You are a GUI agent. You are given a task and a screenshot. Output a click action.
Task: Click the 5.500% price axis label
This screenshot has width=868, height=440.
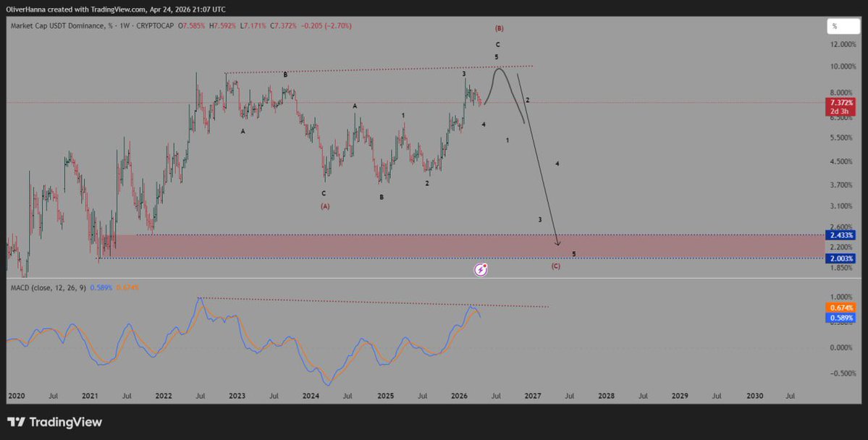tap(841, 137)
